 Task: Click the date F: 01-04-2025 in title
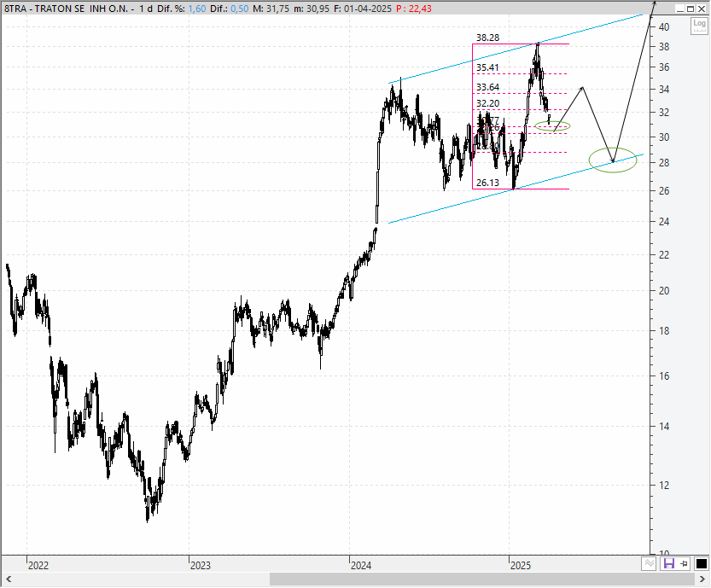click(362, 9)
